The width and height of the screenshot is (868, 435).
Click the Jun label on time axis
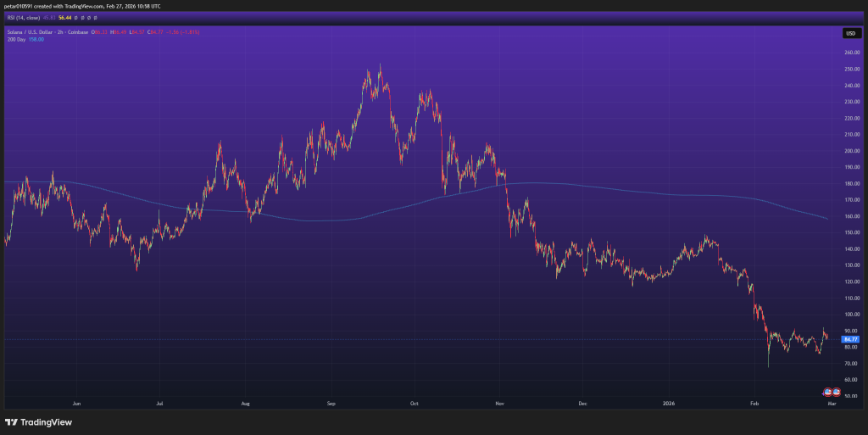(77, 404)
